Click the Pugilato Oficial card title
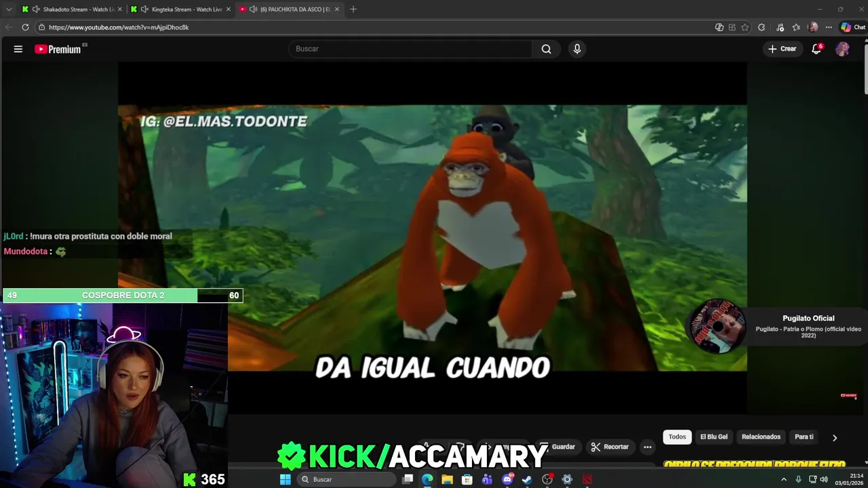Viewport: 868px width, 488px height. [x=808, y=318]
